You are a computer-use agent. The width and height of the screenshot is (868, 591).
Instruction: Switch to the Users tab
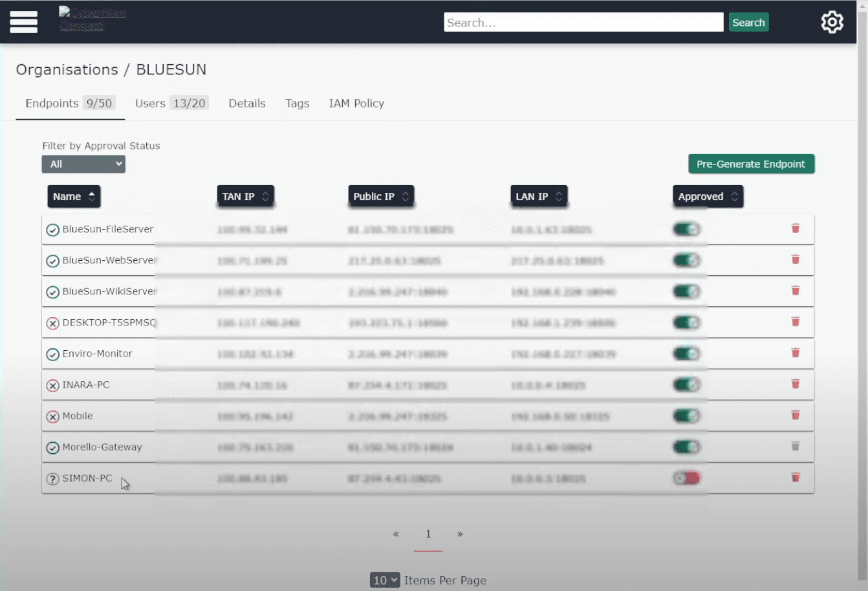click(171, 104)
